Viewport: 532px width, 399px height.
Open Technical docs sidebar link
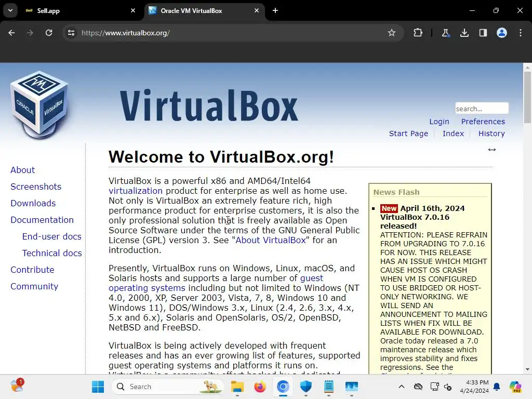click(52, 253)
